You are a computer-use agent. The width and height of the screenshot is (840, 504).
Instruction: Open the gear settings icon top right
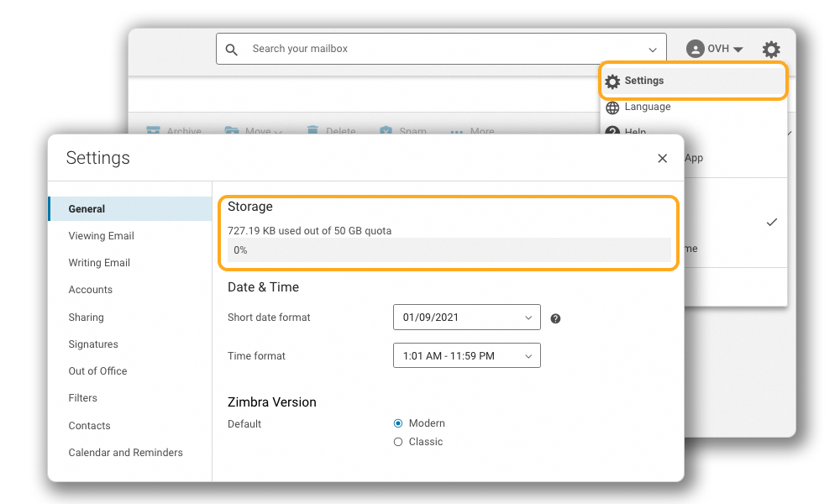point(771,50)
